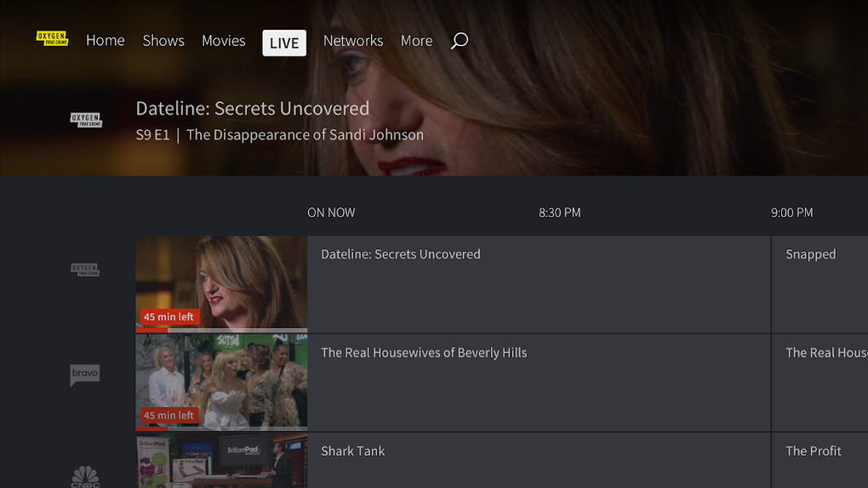Click the 9:00 PM time header
The image size is (868, 488).
[x=791, y=213]
